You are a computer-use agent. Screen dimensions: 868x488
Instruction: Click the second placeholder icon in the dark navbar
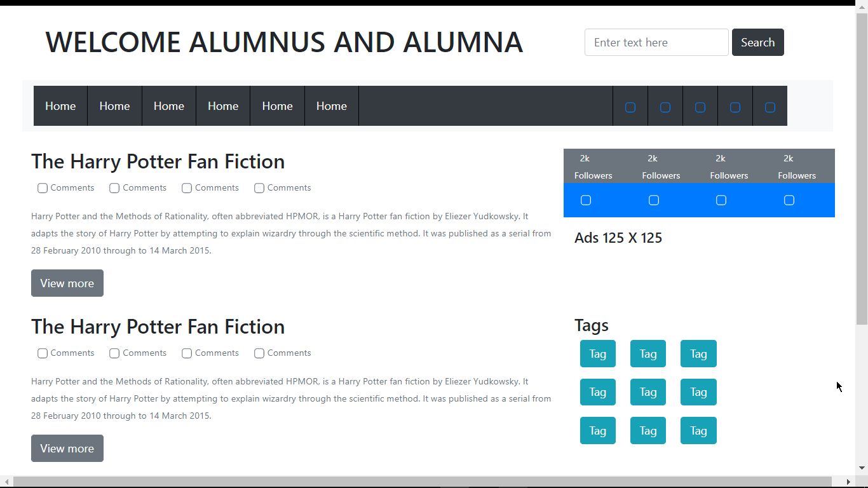pos(665,107)
